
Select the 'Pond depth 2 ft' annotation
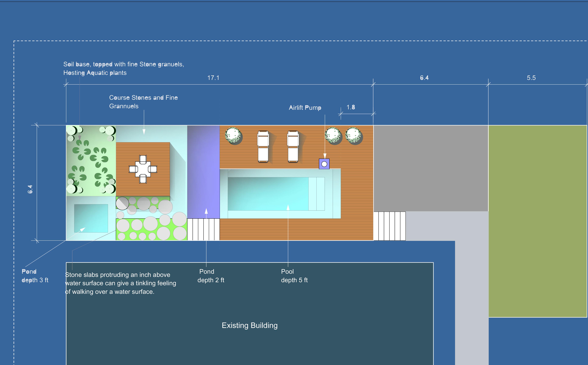(x=211, y=276)
